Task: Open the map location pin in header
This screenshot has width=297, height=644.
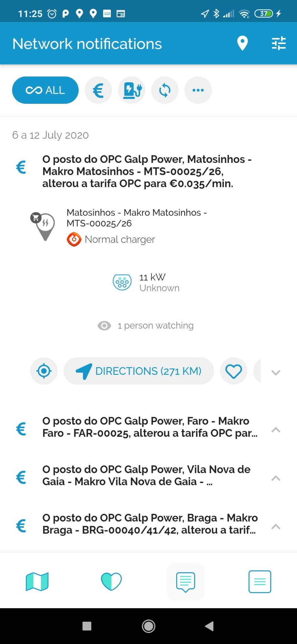Action: tap(242, 43)
